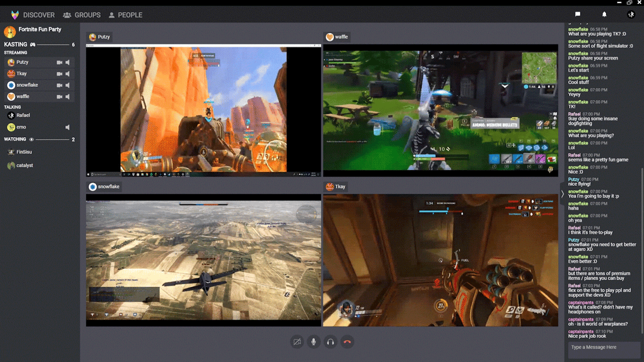Open the profile avatar in top right
The height and width of the screenshot is (362, 644).
tap(631, 14)
